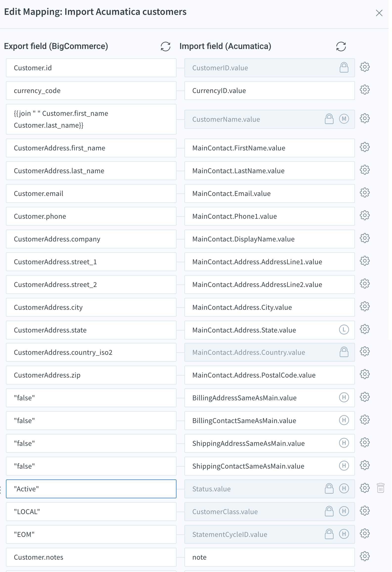
Task: Open settings for MainContact.Email.value
Action: [x=365, y=193]
